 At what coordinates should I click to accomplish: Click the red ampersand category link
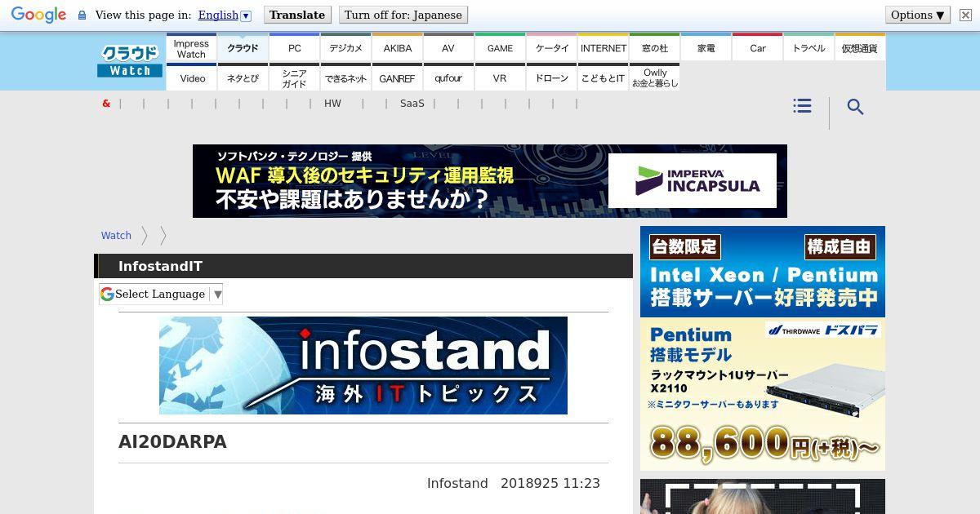[x=106, y=104]
